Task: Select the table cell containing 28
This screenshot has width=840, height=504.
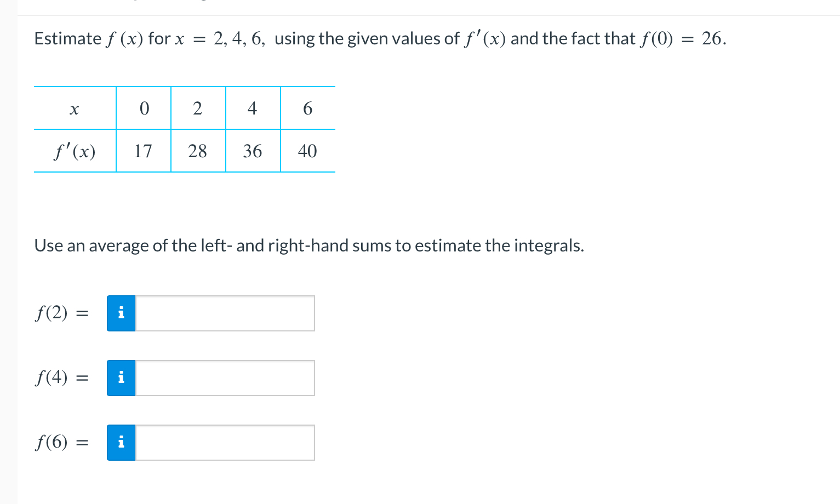Action: [x=198, y=151]
